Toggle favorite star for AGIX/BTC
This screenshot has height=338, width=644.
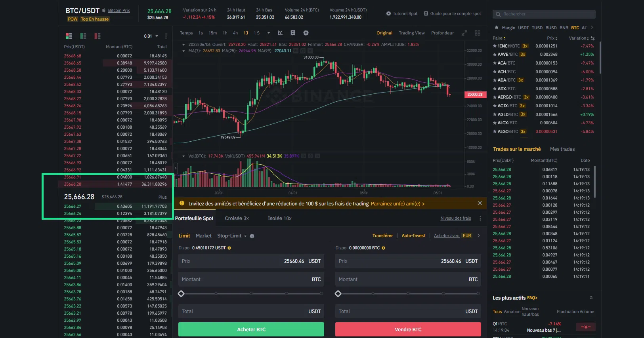[495, 106]
